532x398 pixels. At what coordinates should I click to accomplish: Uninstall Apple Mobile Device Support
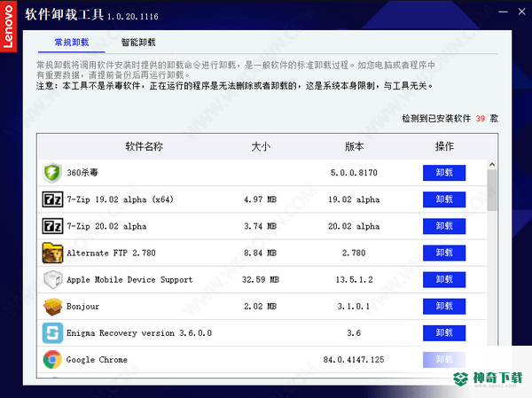click(x=444, y=279)
